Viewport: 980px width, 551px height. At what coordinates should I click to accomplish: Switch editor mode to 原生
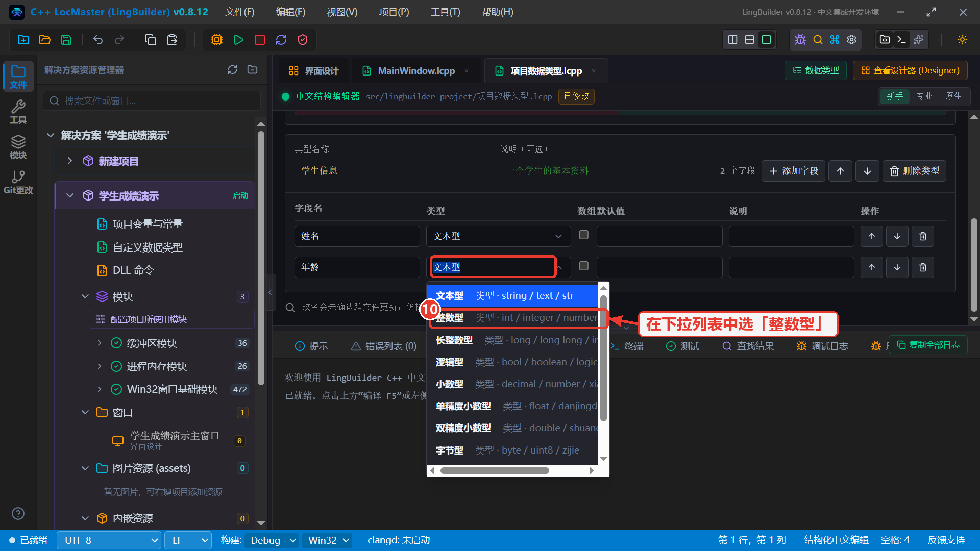click(x=954, y=96)
